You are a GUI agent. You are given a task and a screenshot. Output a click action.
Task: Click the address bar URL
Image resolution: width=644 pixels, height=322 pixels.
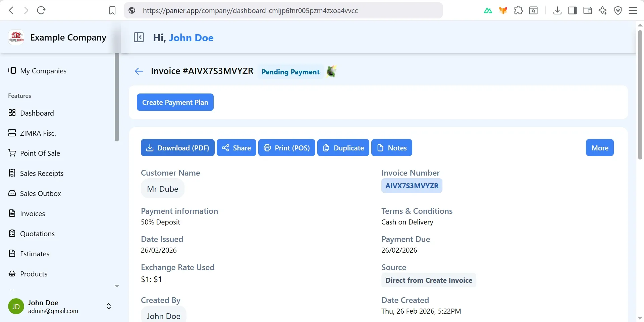(250, 11)
